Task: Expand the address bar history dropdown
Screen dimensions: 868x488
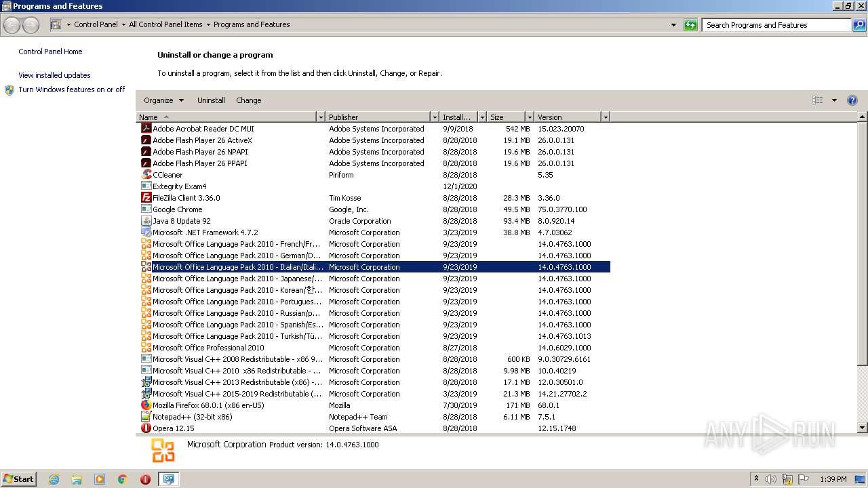Action: [x=673, y=25]
